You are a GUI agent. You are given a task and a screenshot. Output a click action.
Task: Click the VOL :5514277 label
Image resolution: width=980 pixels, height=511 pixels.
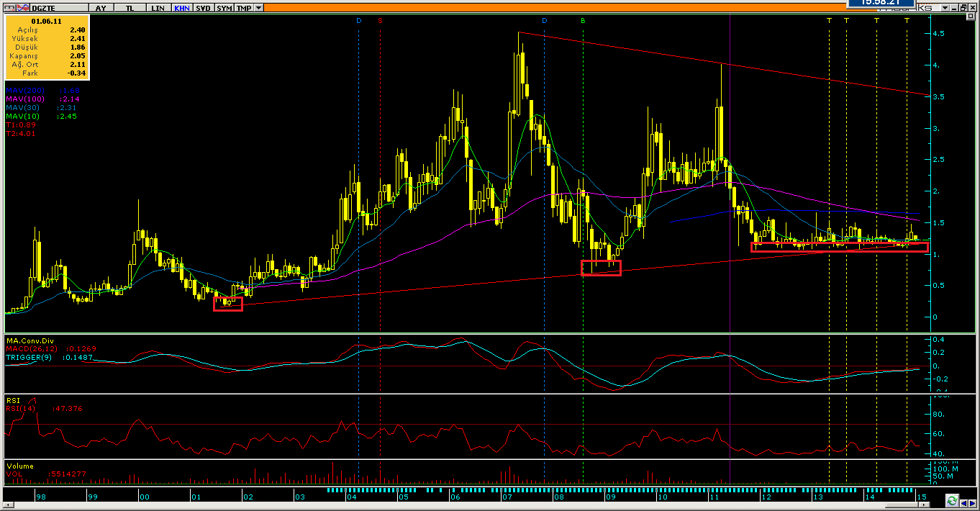coord(47,474)
